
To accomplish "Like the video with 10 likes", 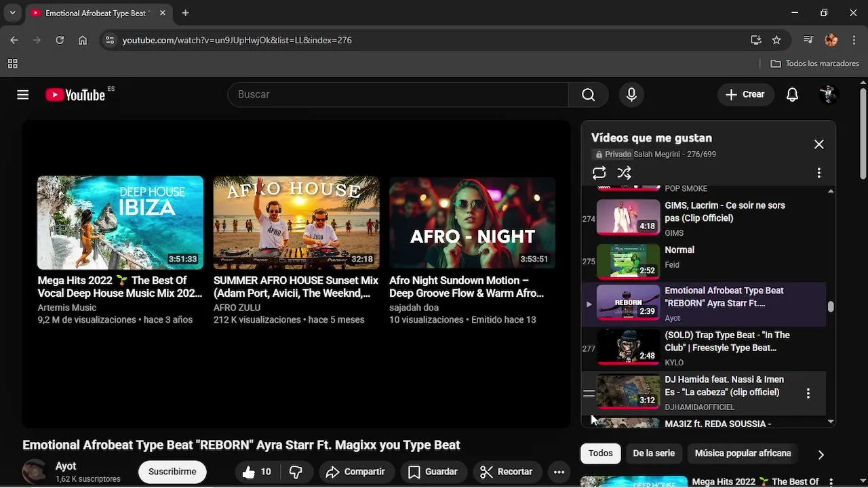I will [256, 472].
